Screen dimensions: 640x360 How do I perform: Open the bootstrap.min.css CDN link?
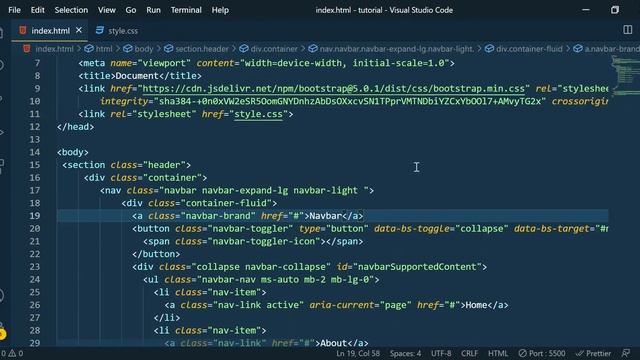point(333,89)
